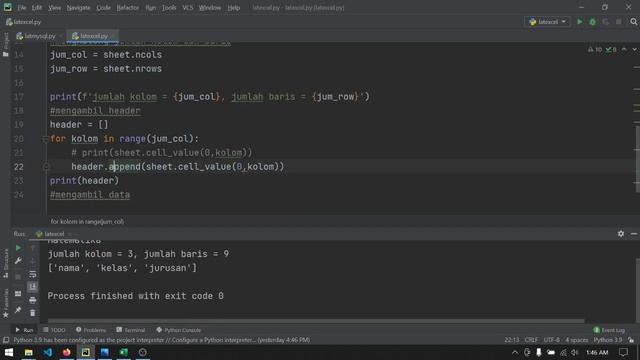
Task: Open Firefox from the taskbar
Action: [67, 352]
